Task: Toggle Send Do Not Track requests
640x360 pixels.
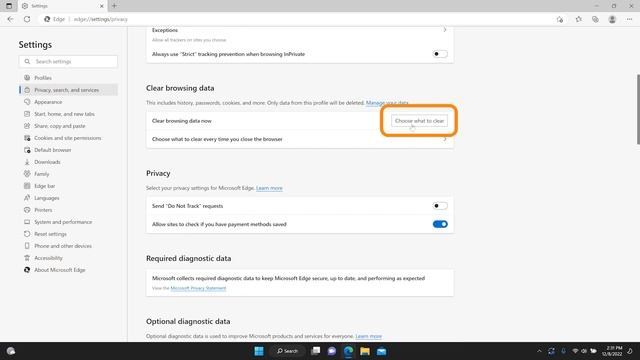Action: tap(440, 206)
